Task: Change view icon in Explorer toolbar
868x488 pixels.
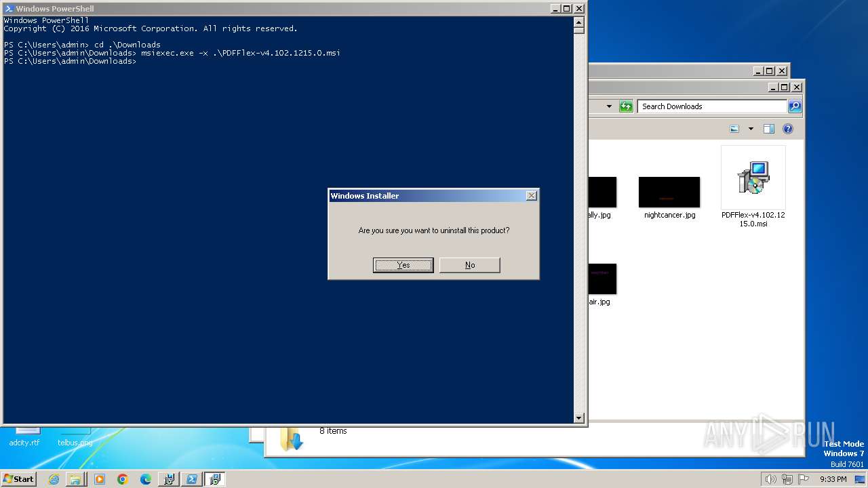Action: [734, 129]
